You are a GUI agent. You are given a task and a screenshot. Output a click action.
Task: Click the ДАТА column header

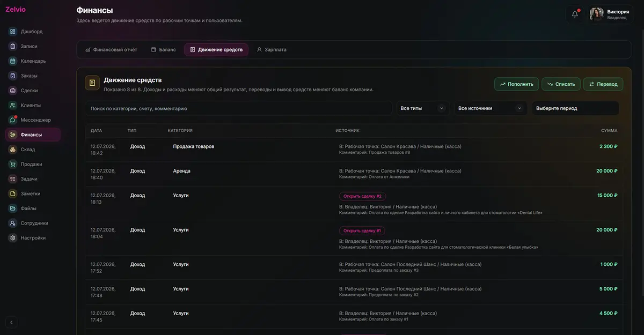point(96,131)
